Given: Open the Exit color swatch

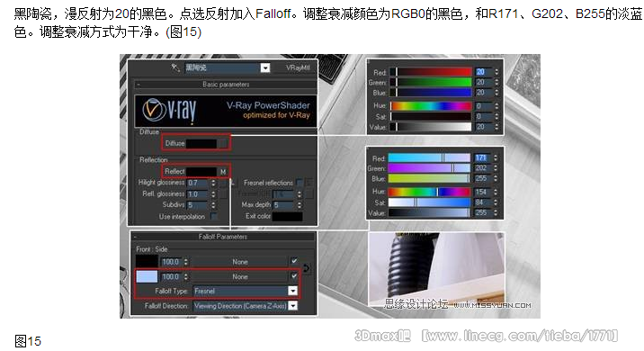Looking at the screenshot, I should click(x=287, y=216).
